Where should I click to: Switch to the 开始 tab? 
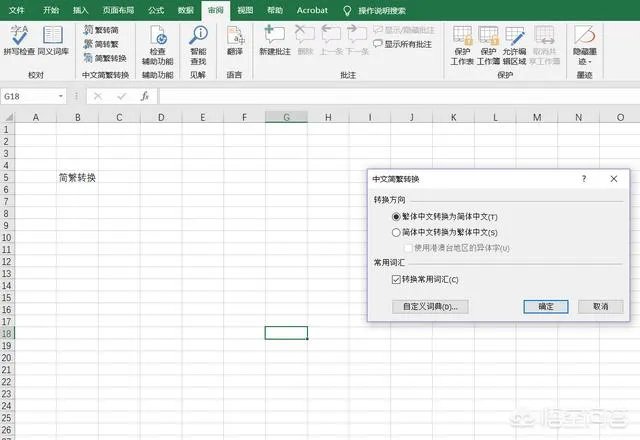click(x=51, y=10)
